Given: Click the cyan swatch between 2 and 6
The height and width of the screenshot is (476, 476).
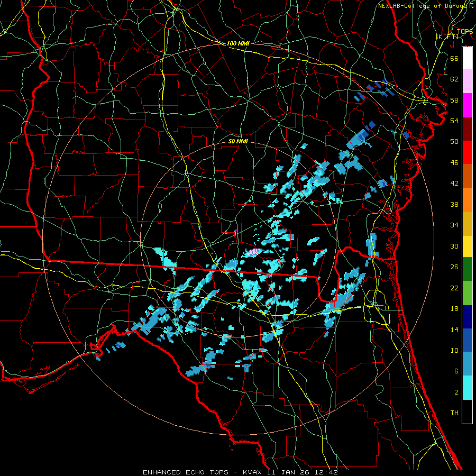Looking at the screenshot, I should click(x=467, y=388).
